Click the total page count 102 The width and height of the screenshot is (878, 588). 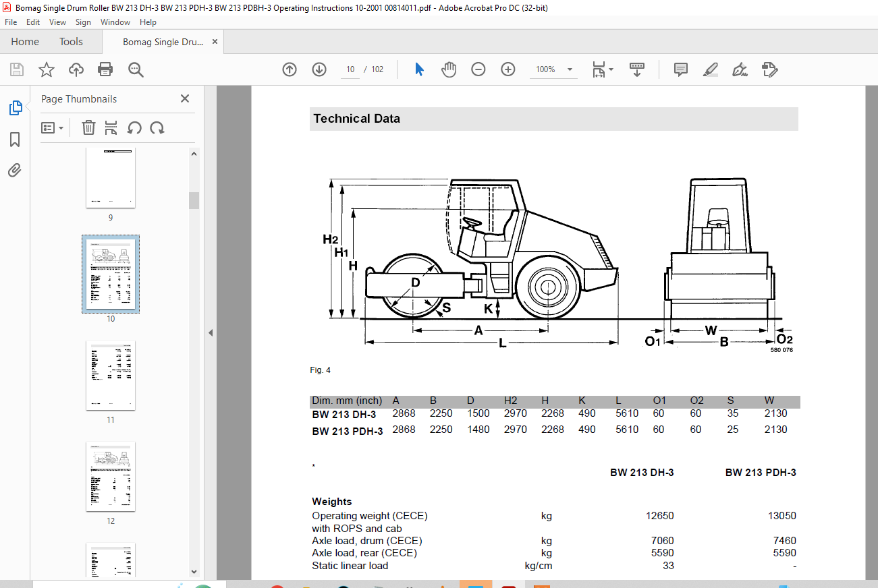(x=377, y=69)
